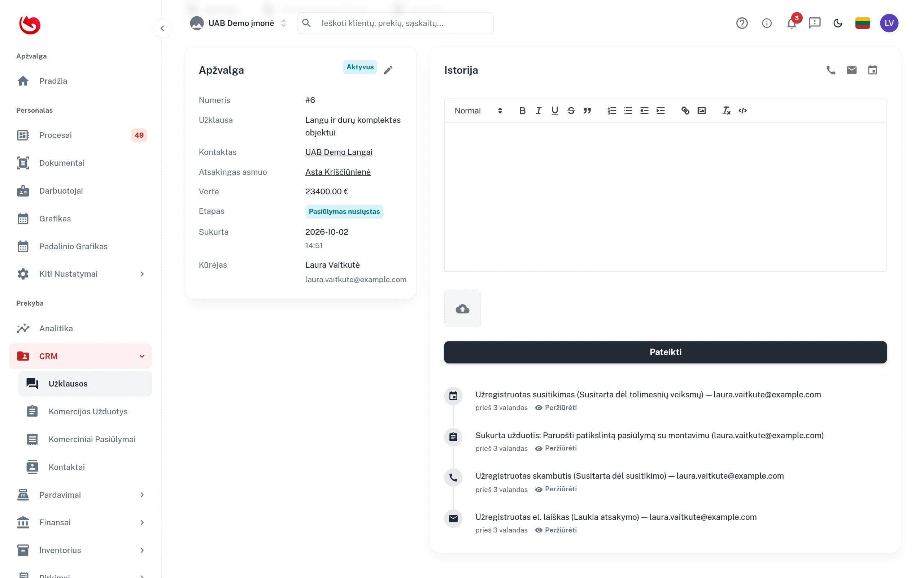This screenshot has width=924, height=578.
Task: Log an email in Istorija header
Action: point(851,70)
